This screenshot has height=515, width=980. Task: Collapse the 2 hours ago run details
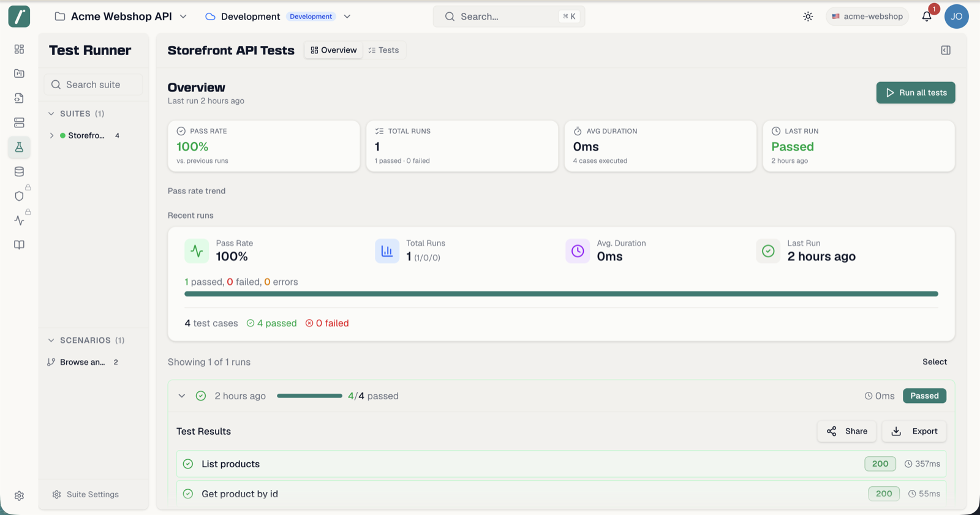click(182, 396)
